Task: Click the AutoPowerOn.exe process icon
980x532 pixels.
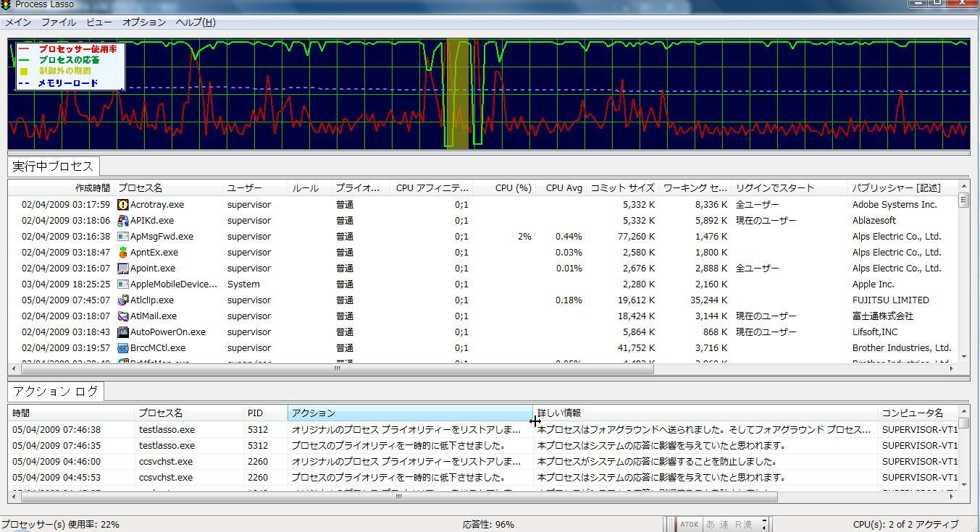Action: pyautogui.click(x=122, y=332)
